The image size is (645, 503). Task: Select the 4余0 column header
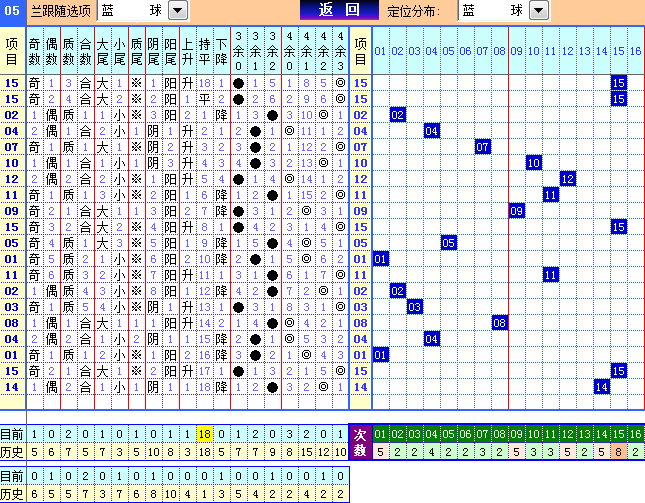(290, 51)
